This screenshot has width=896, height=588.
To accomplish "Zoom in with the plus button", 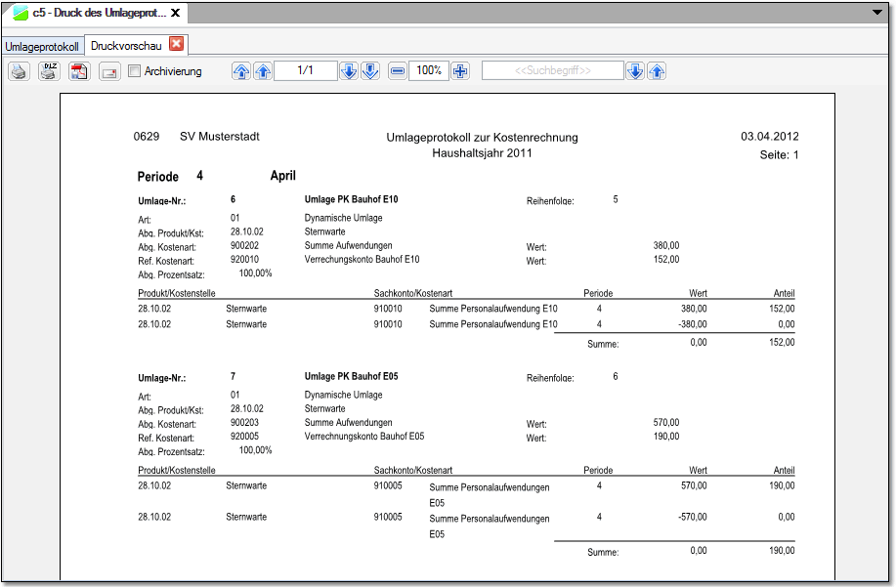I will click(x=460, y=71).
